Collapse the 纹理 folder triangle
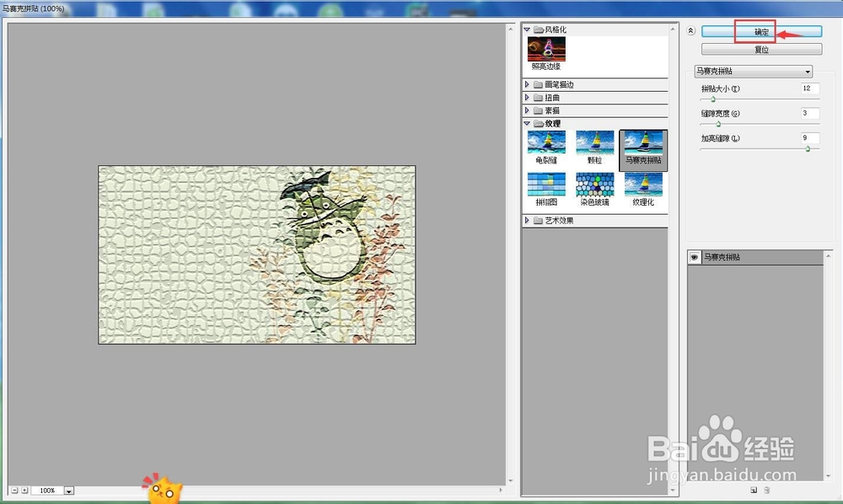This screenshot has width=843, height=504. pyautogui.click(x=527, y=123)
